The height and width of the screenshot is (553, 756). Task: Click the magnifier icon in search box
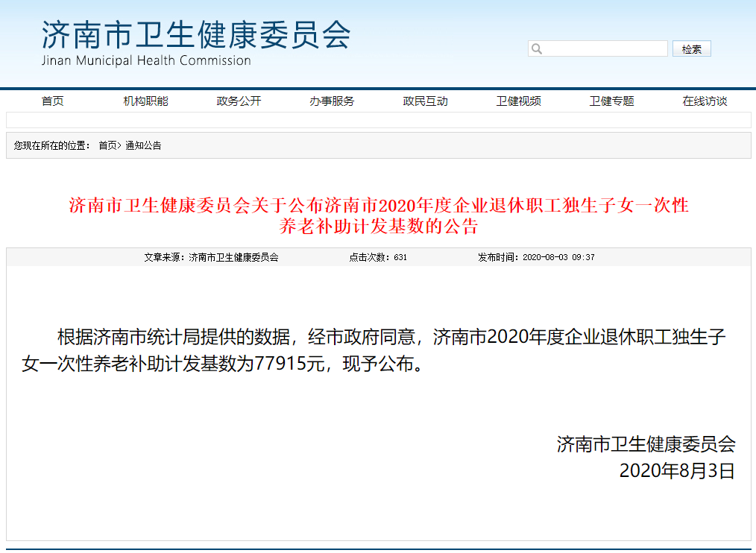click(537, 48)
